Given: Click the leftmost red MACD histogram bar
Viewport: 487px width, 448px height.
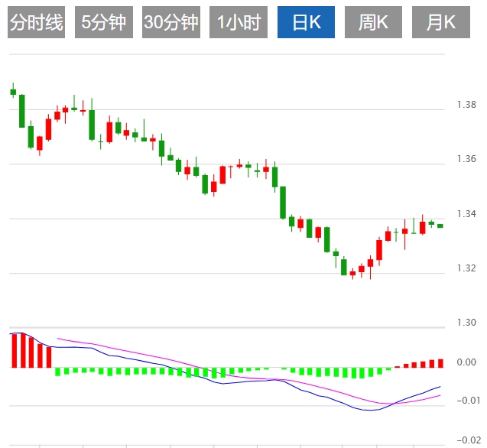Looking at the screenshot, I should 13,350.
